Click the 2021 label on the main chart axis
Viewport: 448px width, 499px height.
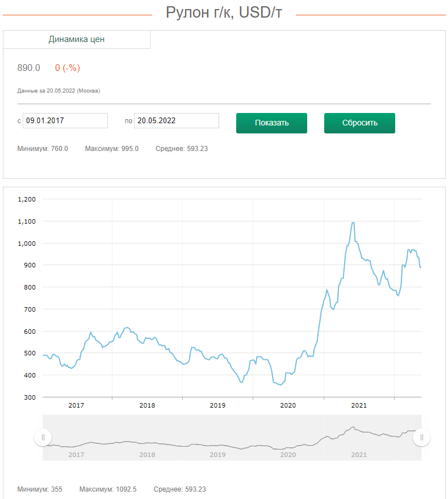(x=359, y=405)
